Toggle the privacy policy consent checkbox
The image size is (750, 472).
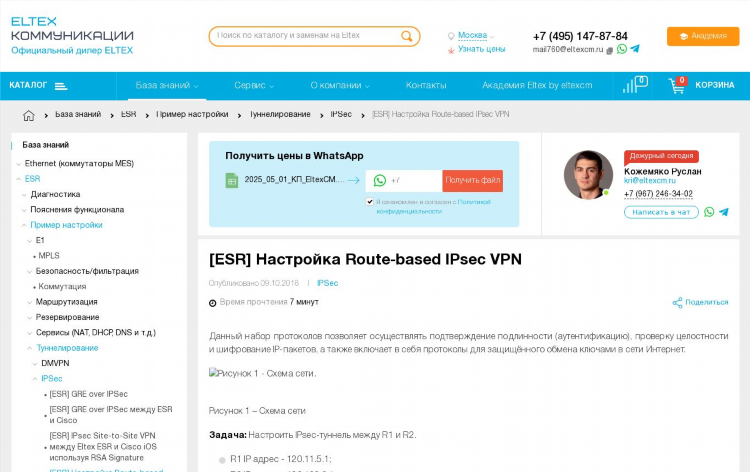369,201
